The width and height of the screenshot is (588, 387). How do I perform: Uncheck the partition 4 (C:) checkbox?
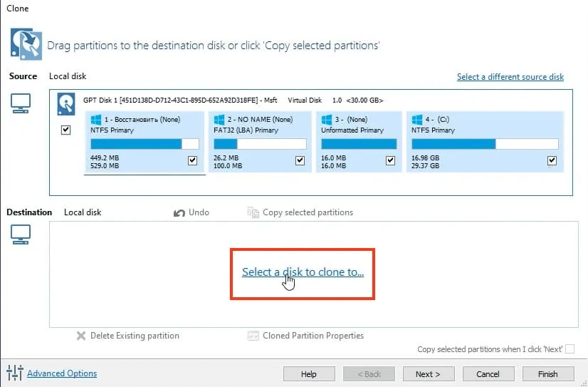(552, 161)
